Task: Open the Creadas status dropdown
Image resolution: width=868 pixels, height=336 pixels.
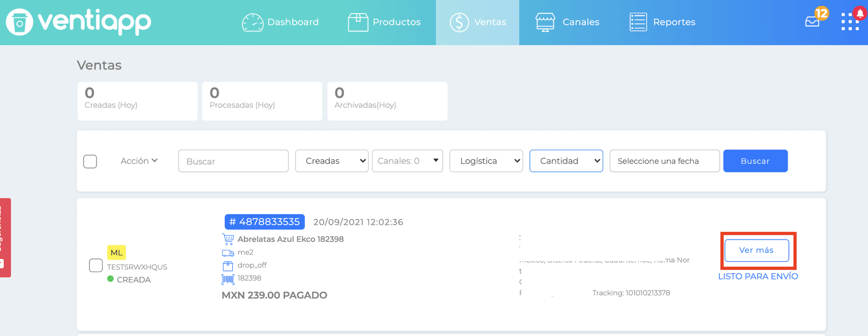Action: click(x=332, y=161)
